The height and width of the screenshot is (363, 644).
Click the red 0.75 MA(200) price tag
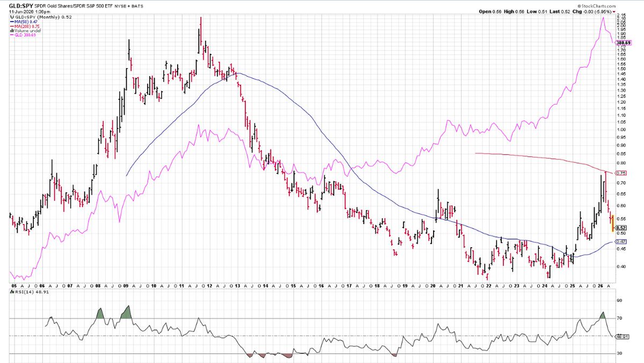(x=622, y=173)
